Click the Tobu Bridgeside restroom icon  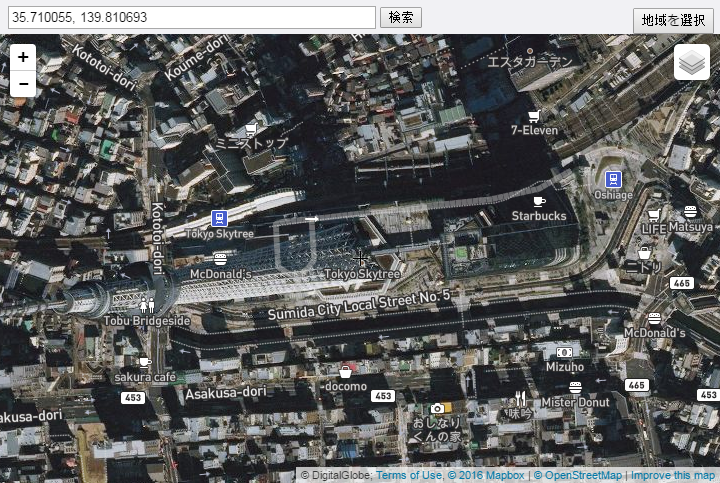[x=147, y=305]
